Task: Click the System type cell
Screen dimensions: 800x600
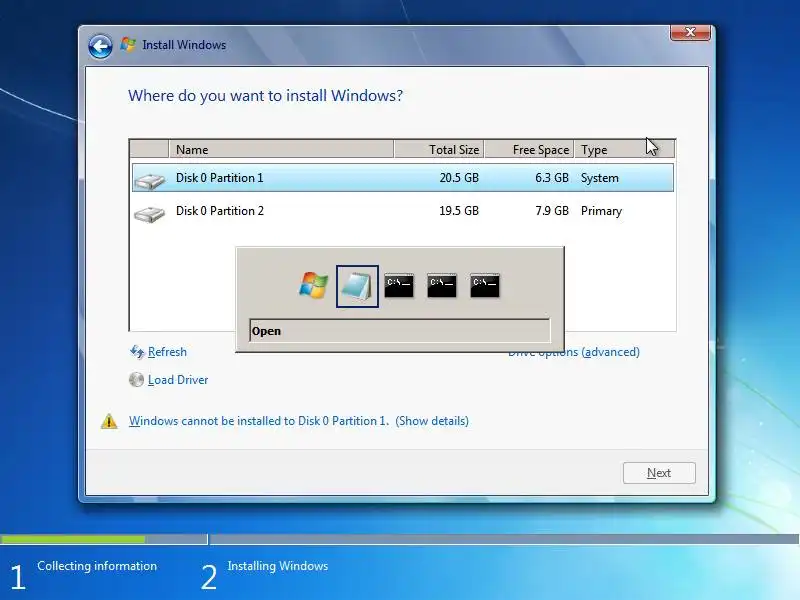Action: (599, 178)
